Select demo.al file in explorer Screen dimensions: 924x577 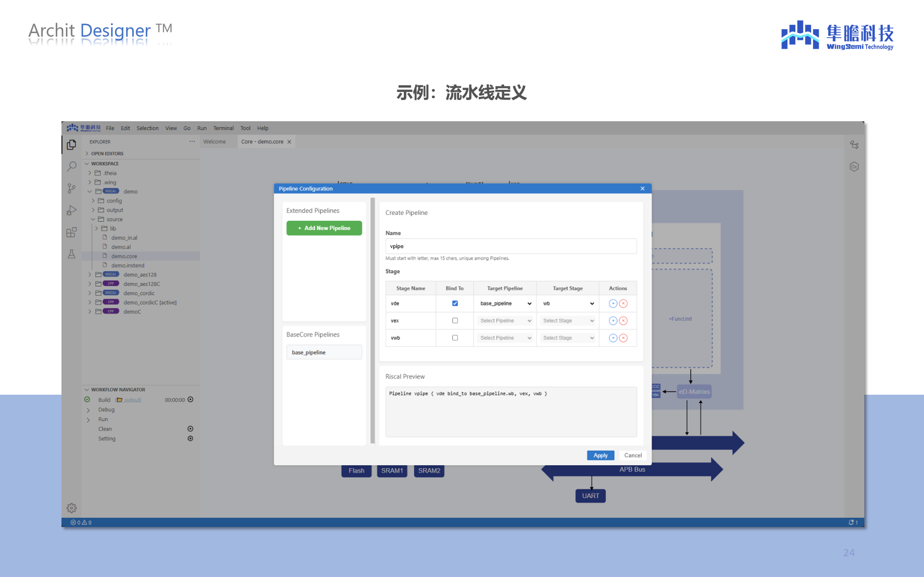tap(121, 247)
